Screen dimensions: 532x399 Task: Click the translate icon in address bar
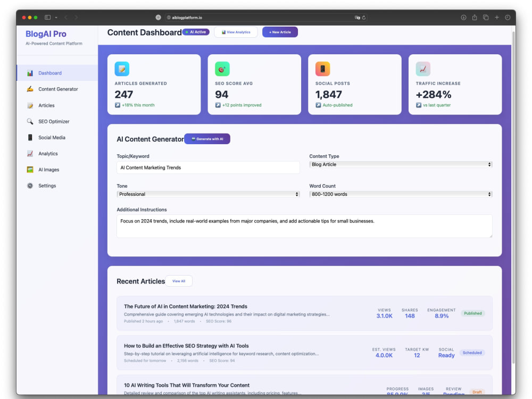click(x=357, y=18)
